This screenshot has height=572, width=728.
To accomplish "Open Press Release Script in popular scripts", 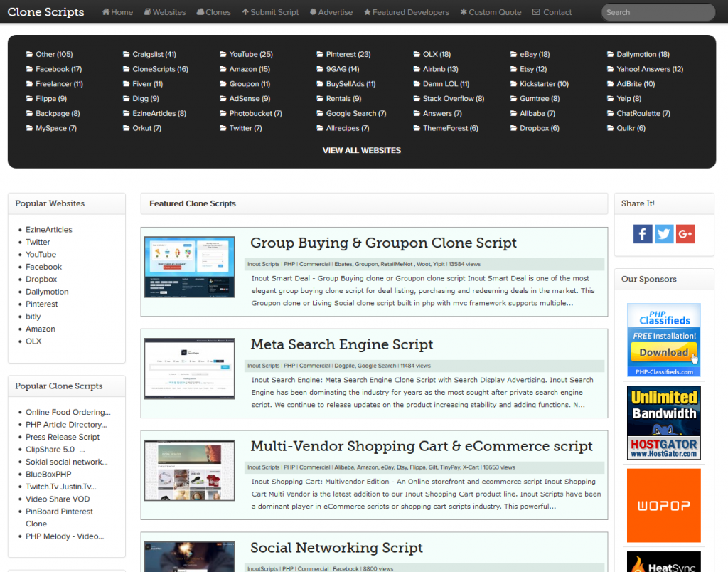I will (x=63, y=437).
